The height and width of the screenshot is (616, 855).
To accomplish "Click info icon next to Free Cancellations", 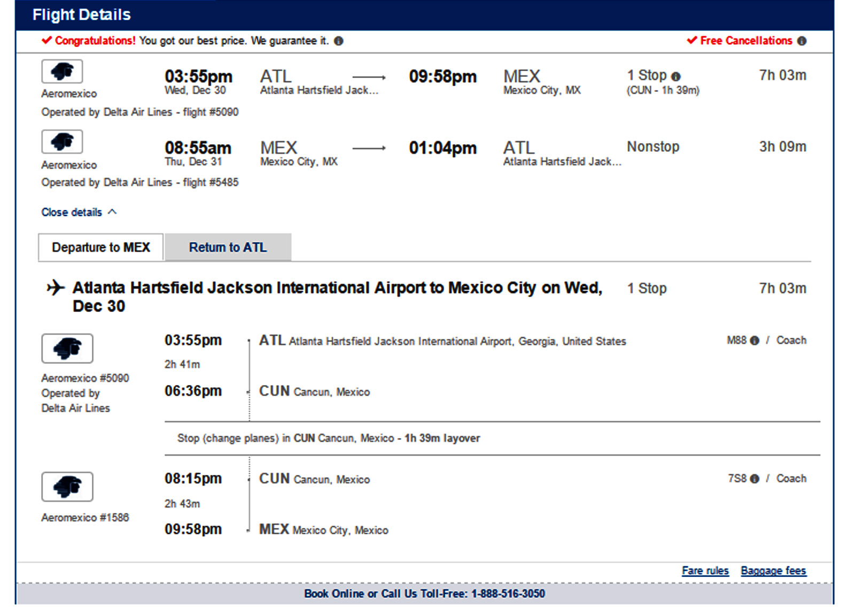I will [802, 41].
